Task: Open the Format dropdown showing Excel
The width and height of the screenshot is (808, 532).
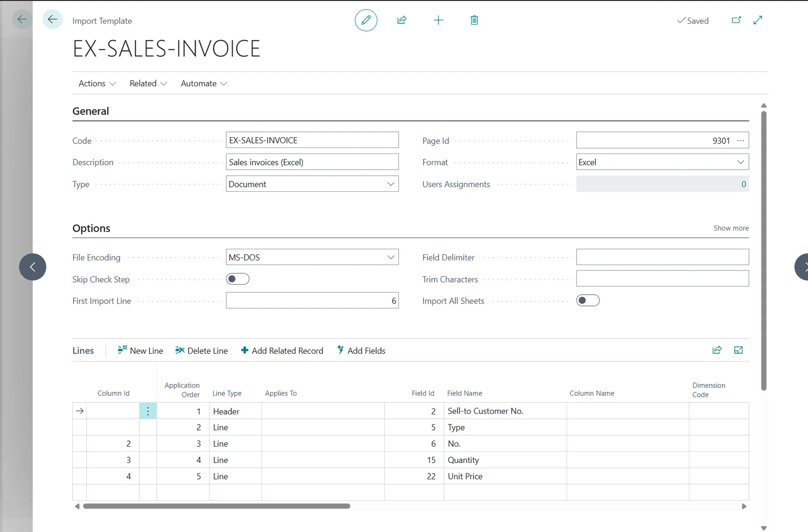Action: [x=662, y=162]
